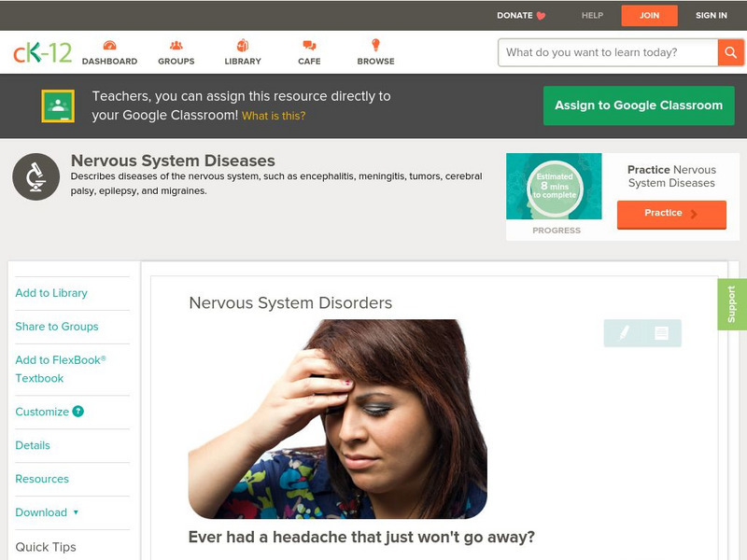This screenshot has height=560, width=747.
Task: Click the Assign to Google Classroom button
Action: pos(639,105)
